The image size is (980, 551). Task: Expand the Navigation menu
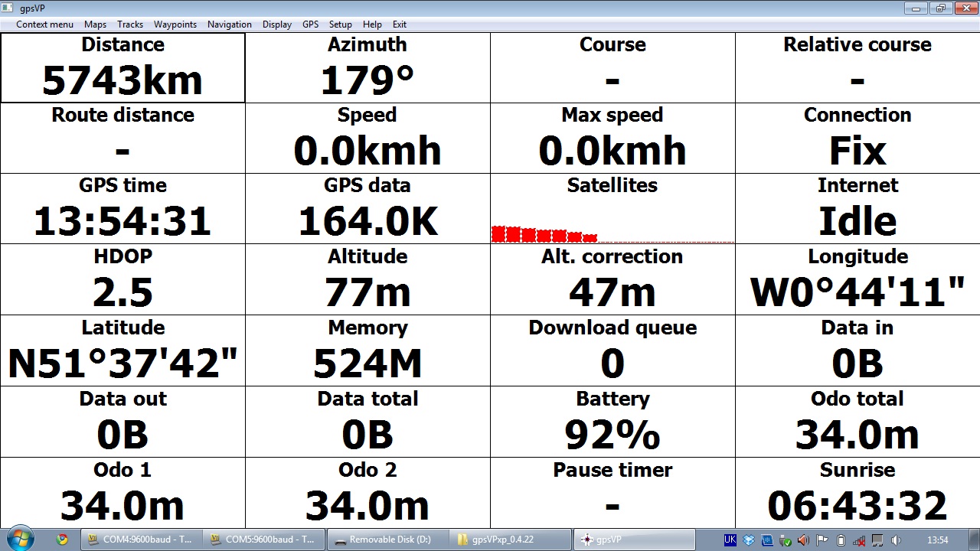229,24
